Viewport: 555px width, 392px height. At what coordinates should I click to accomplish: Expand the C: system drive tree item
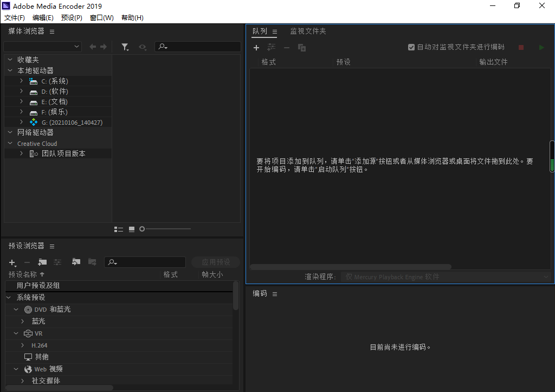click(x=21, y=81)
